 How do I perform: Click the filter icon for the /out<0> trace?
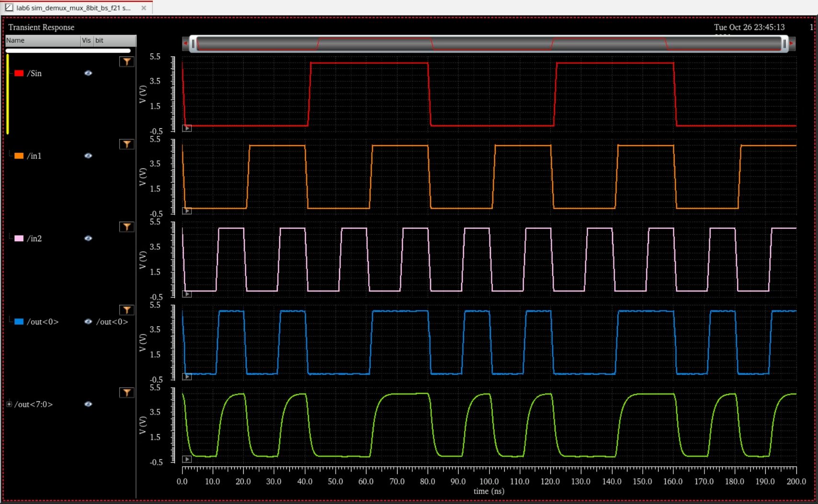point(126,310)
